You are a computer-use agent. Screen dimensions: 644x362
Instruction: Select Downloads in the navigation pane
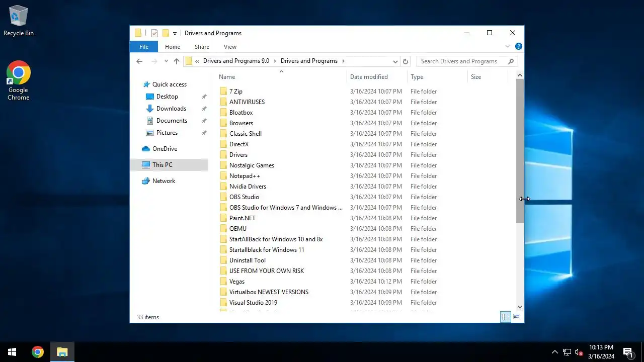pyautogui.click(x=171, y=109)
